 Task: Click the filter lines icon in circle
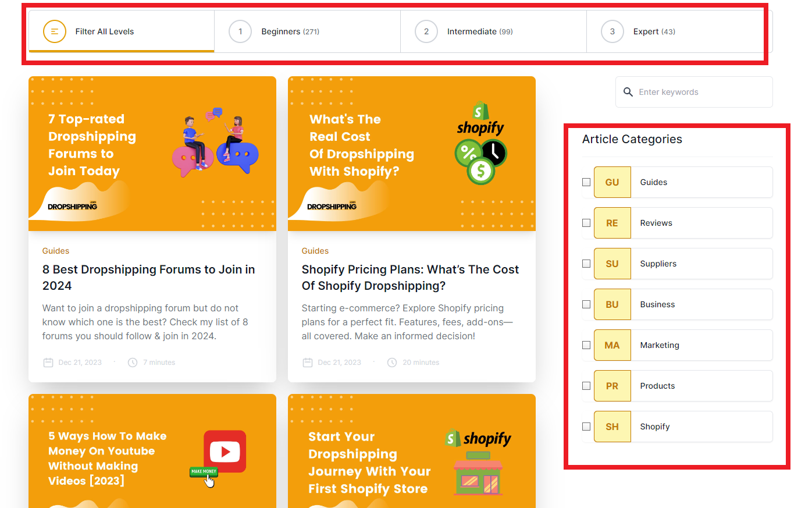(55, 31)
